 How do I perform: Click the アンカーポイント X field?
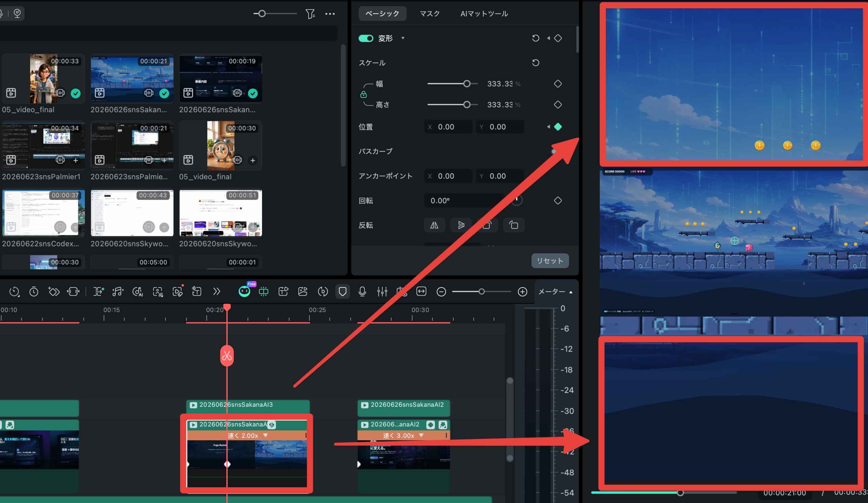pos(448,176)
